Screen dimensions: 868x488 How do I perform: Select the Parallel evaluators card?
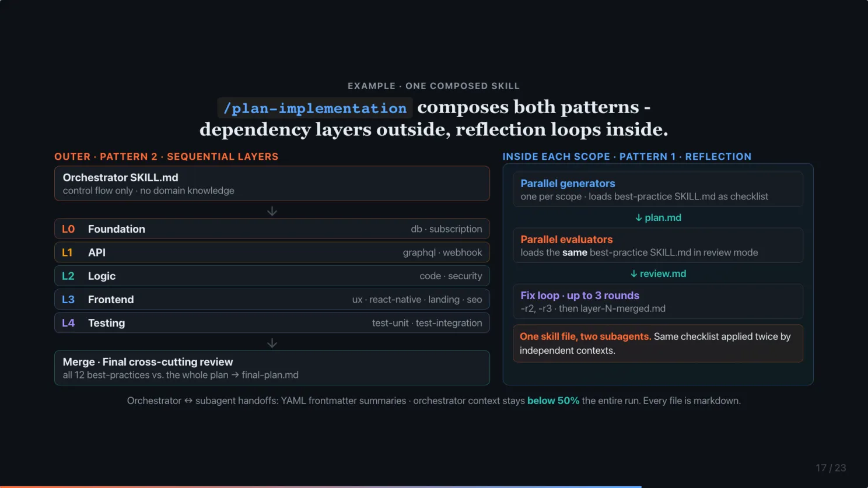click(x=658, y=245)
